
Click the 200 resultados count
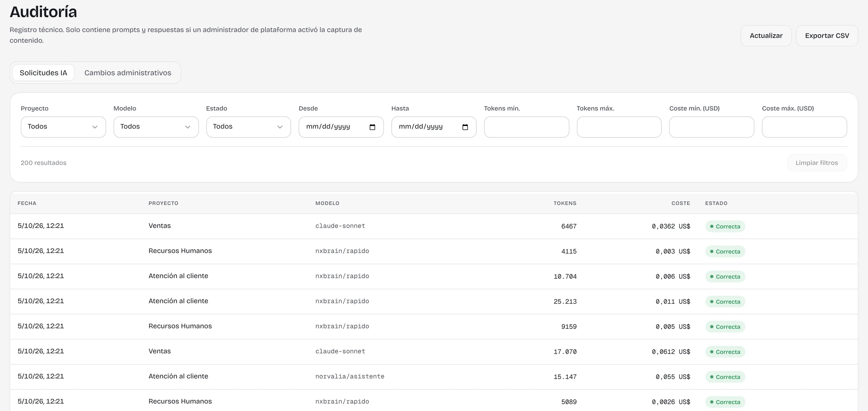[x=43, y=163]
